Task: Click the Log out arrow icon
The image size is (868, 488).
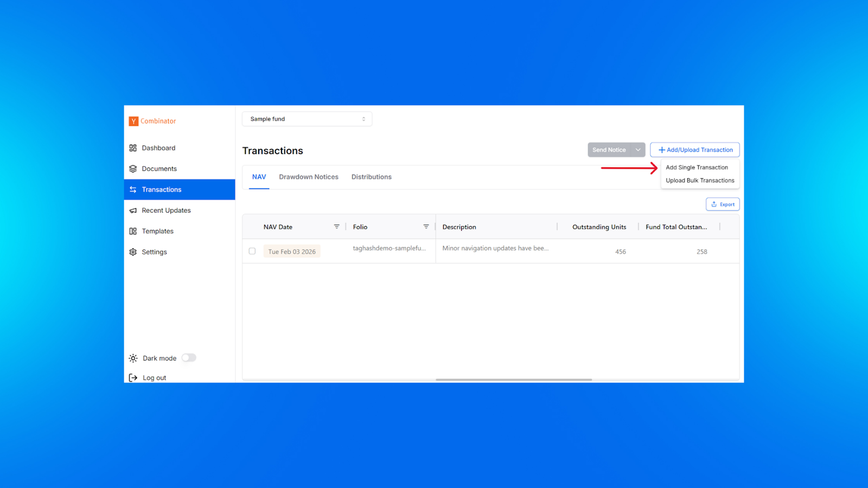Action: coord(133,378)
